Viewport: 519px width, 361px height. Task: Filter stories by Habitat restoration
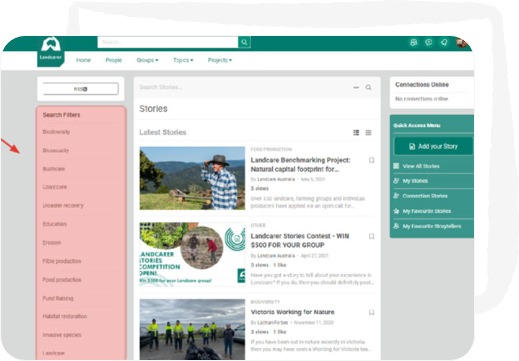point(65,316)
